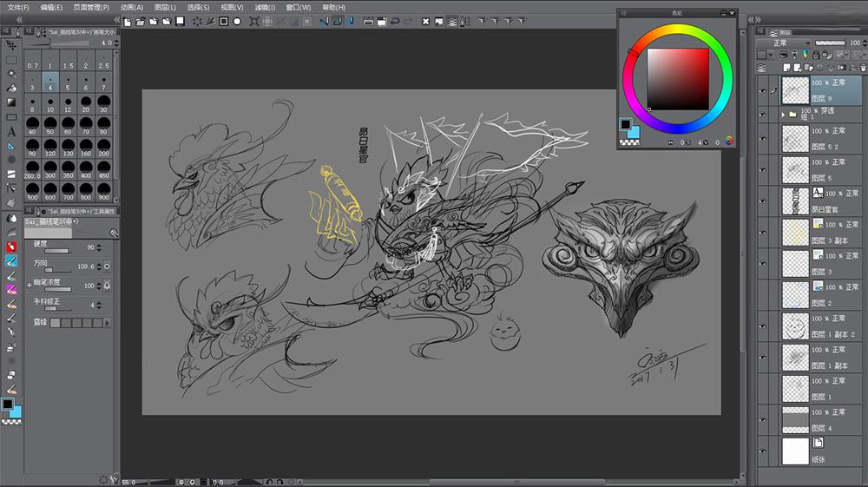Click the layer mask icon in layer panel
Screen dimensions: 868x487
pyautogui.click(x=842, y=68)
